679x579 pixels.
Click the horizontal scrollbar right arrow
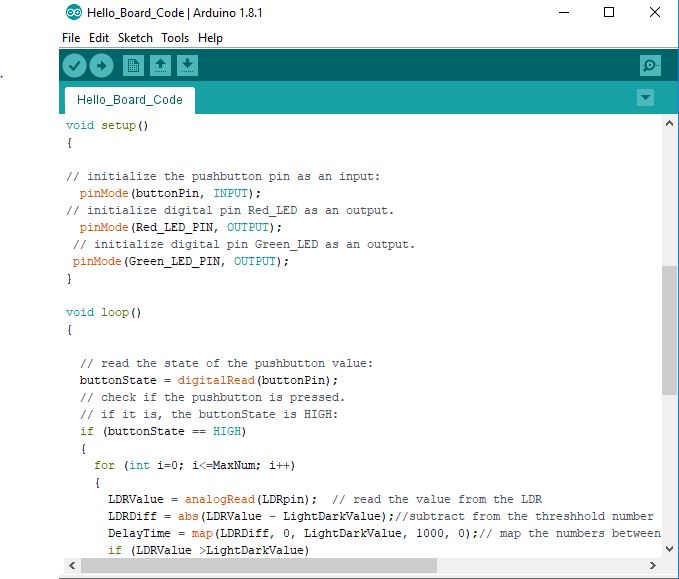(x=652, y=565)
